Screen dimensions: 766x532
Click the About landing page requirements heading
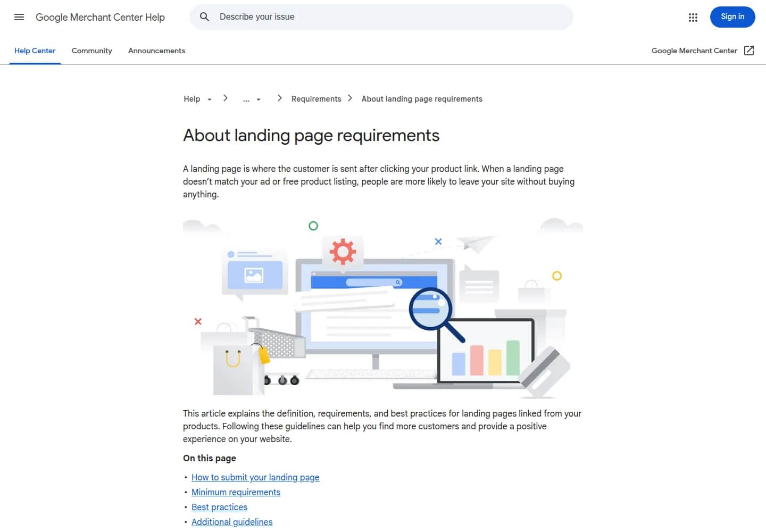tap(311, 135)
